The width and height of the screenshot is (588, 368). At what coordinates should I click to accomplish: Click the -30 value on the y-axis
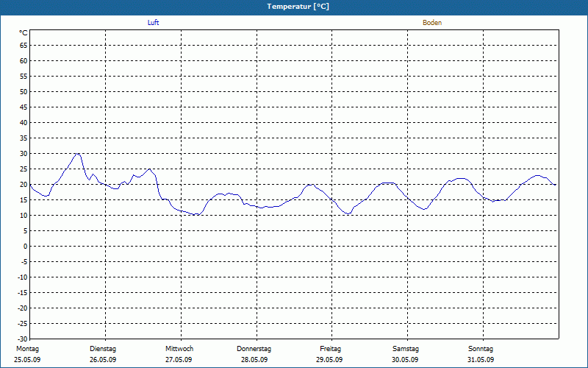[x=23, y=339]
